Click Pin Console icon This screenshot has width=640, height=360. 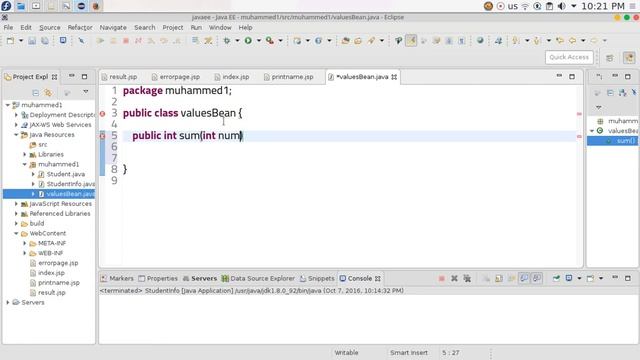(556, 278)
